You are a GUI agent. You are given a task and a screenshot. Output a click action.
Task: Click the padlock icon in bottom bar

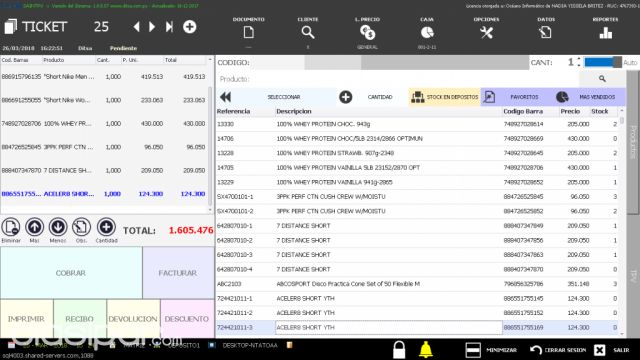pyautogui.click(x=399, y=350)
